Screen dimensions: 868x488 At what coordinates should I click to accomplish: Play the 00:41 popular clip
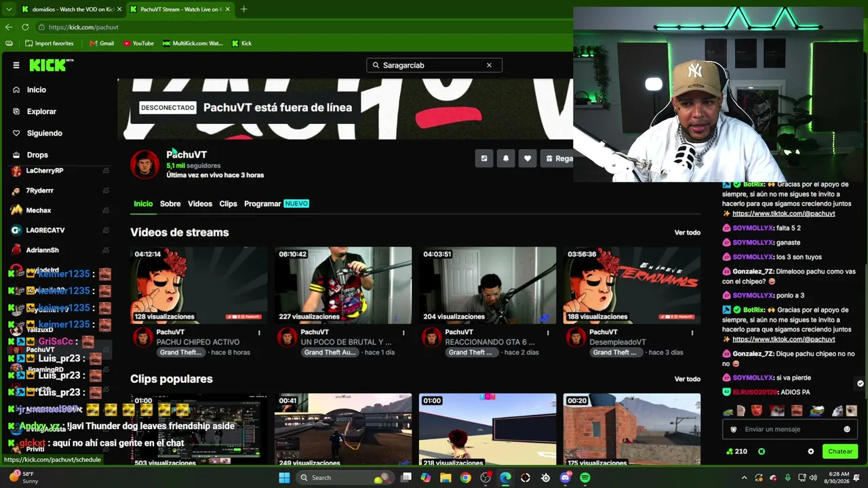pos(343,429)
